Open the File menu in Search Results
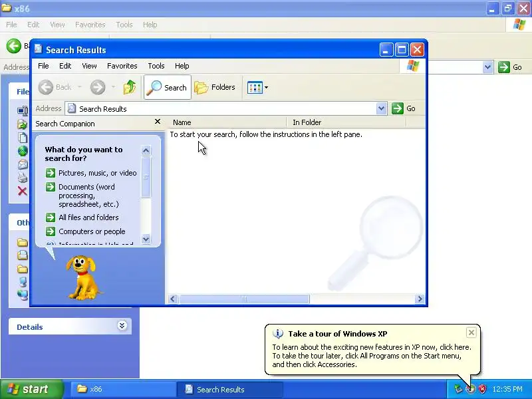The width and height of the screenshot is (532, 399). [43, 66]
